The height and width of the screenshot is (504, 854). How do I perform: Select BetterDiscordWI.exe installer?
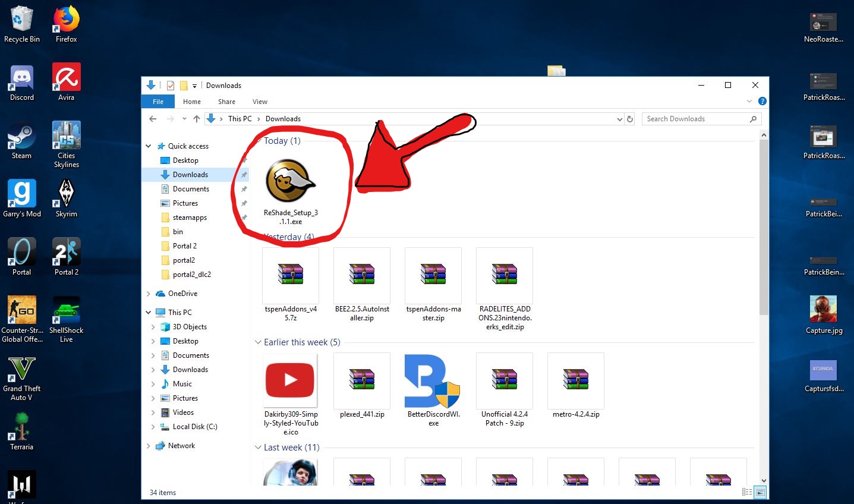[x=433, y=390]
